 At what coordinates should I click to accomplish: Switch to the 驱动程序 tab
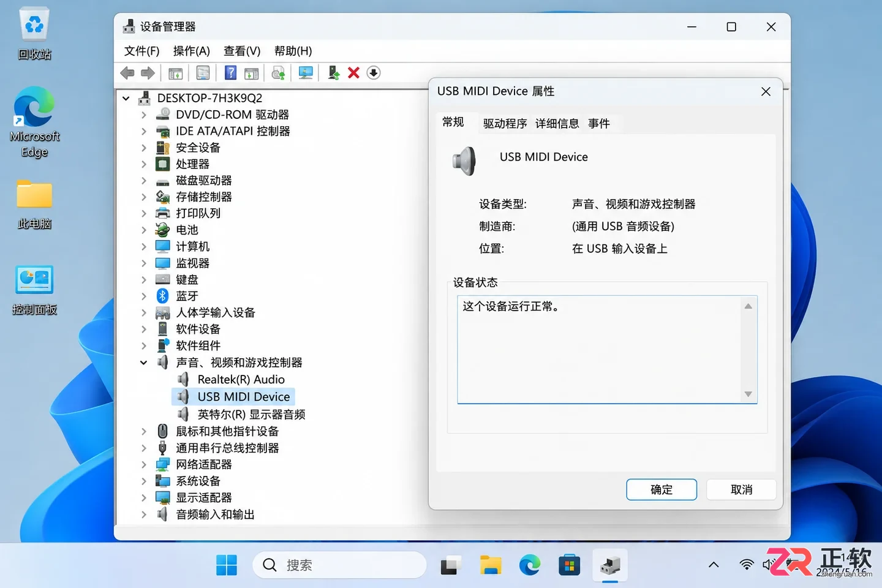click(505, 124)
